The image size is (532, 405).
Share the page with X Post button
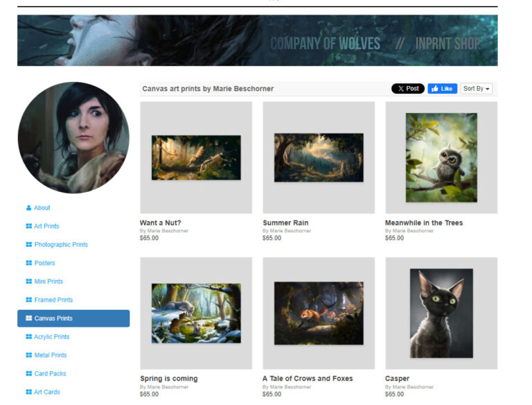pyautogui.click(x=407, y=89)
